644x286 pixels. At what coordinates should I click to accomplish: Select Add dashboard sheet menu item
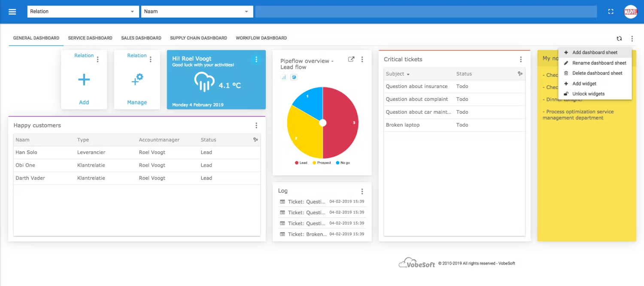coord(595,52)
